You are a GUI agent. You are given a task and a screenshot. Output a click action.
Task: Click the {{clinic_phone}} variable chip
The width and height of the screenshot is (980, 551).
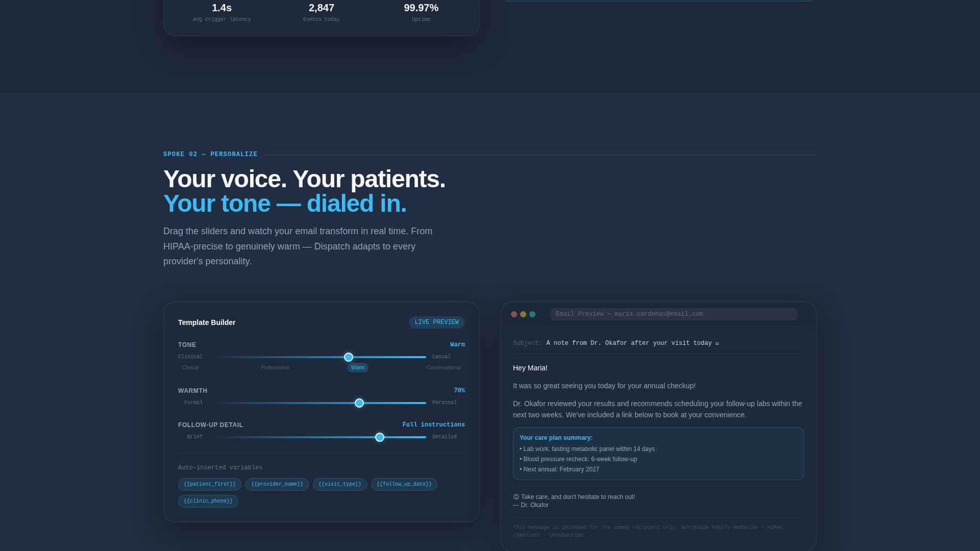[x=208, y=501]
